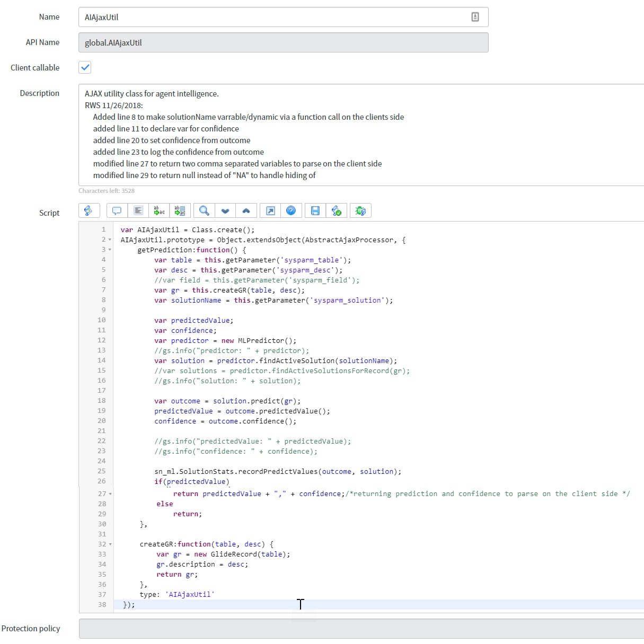644x644 pixels.
Task: Click the Protection policy label
Action: click(x=31, y=628)
